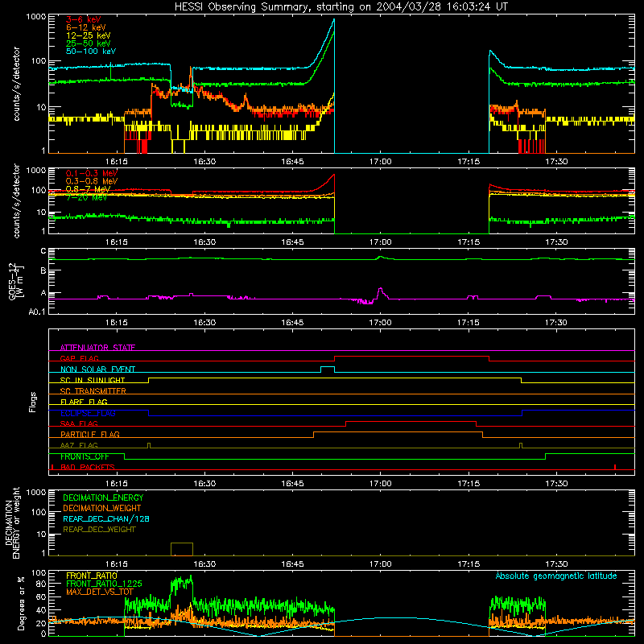Pick the REAR_DEC_WEIGHT legend label
The height and width of the screenshot is (644, 644).
[x=99, y=530]
